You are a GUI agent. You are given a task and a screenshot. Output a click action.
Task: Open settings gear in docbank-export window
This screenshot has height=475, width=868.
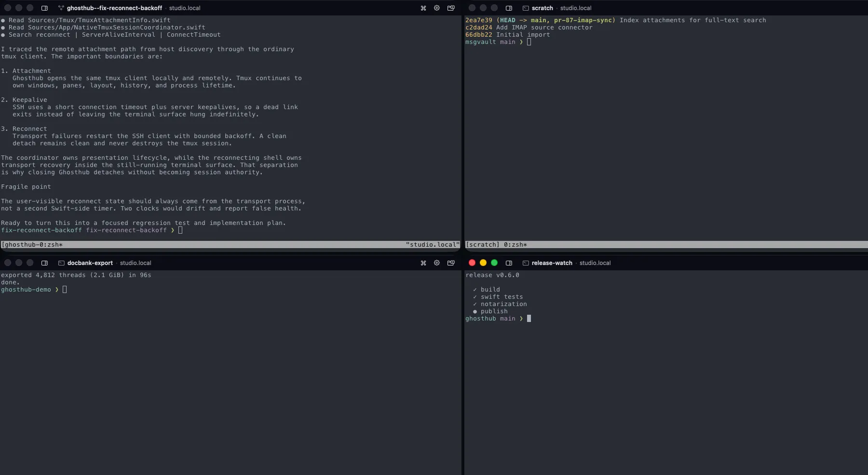437,263
